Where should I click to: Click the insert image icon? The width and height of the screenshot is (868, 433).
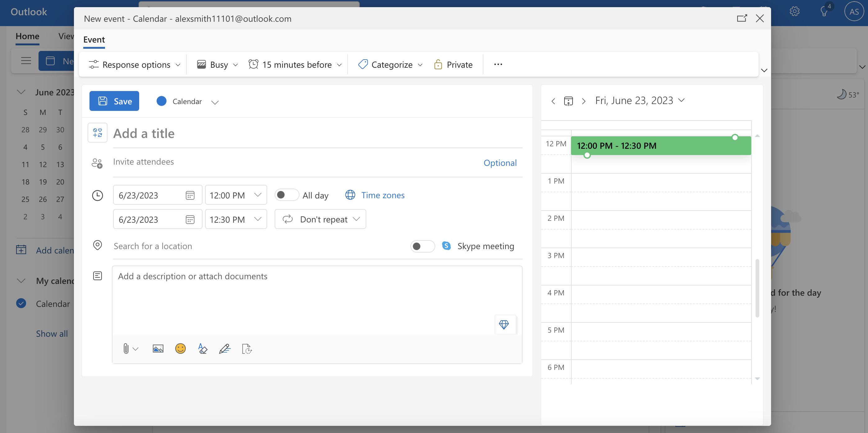coord(158,348)
